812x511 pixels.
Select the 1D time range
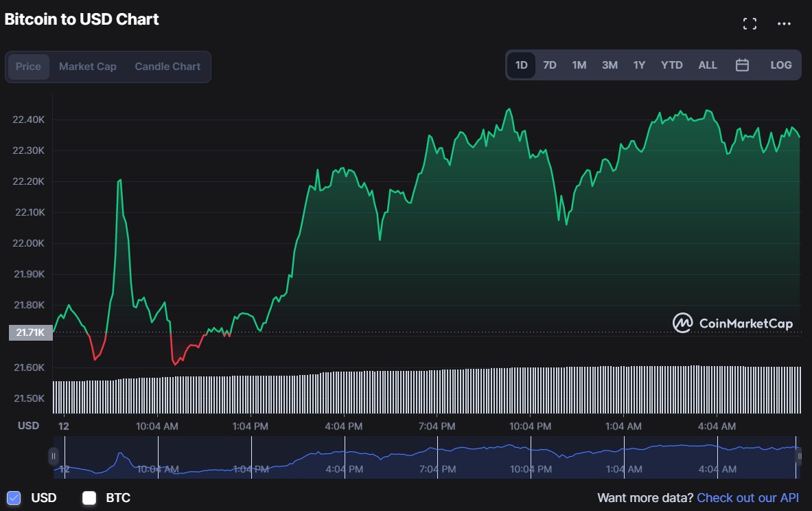click(521, 65)
